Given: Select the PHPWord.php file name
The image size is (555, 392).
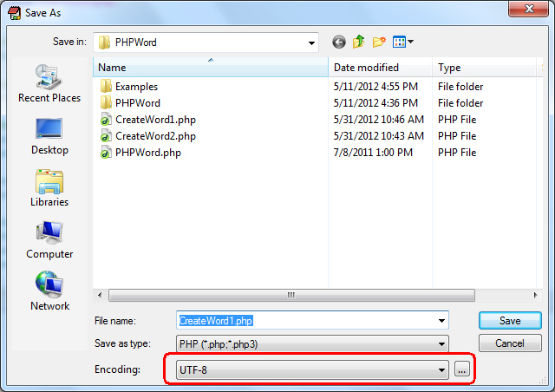Looking at the screenshot, I should (148, 153).
